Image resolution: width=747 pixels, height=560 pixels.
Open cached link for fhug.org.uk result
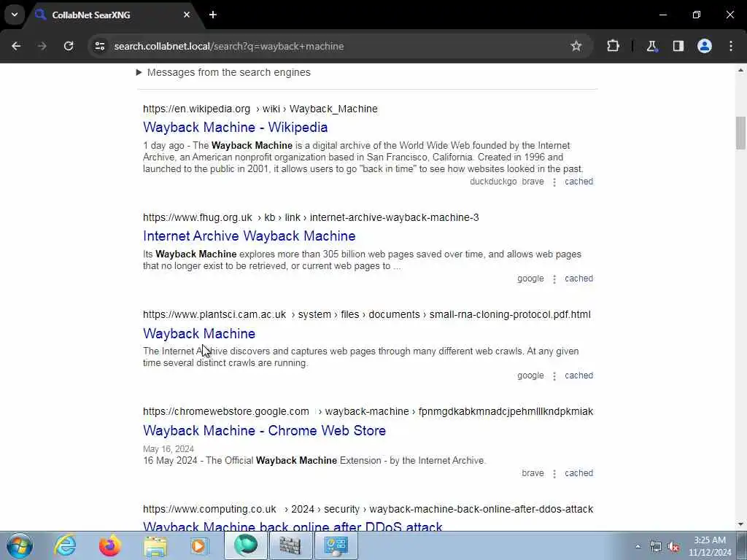578,279
